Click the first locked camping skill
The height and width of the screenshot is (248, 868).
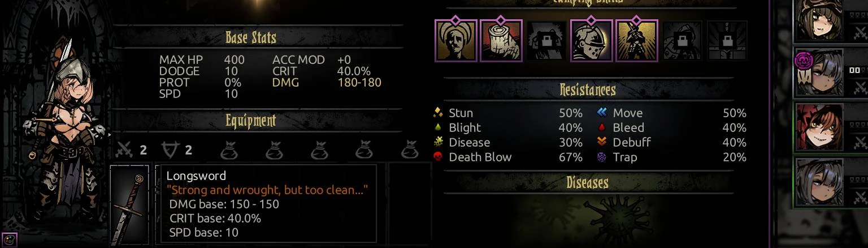[546, 40]
